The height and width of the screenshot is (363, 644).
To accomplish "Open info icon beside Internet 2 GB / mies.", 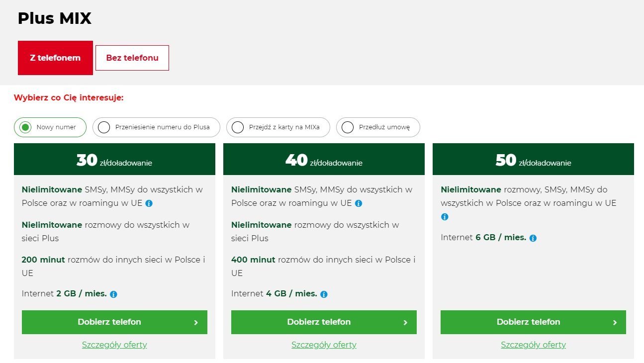I will point(113,294).
